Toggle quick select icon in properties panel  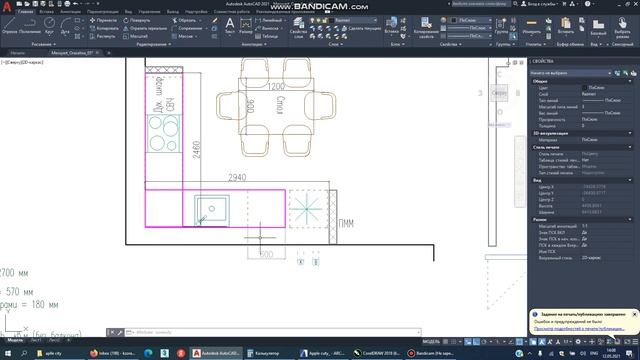point(633,73)
